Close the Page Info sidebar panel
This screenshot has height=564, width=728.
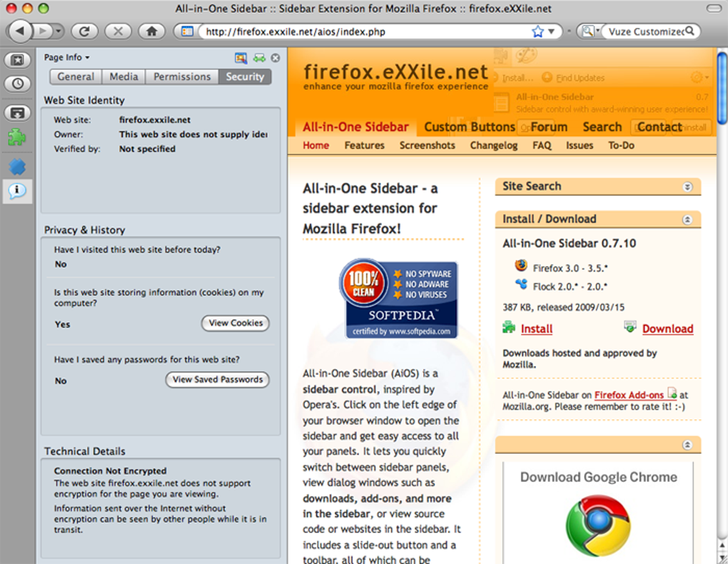(x=275, y=58)
